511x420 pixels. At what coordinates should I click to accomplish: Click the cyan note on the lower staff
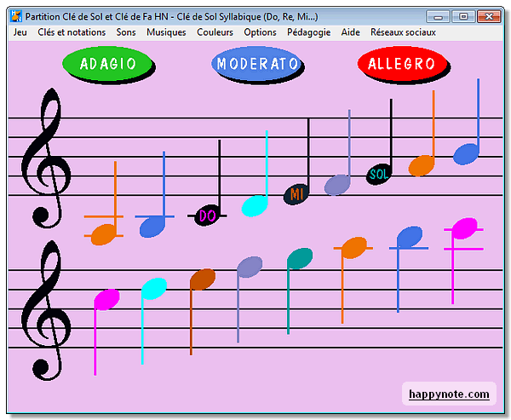point(154,289)
